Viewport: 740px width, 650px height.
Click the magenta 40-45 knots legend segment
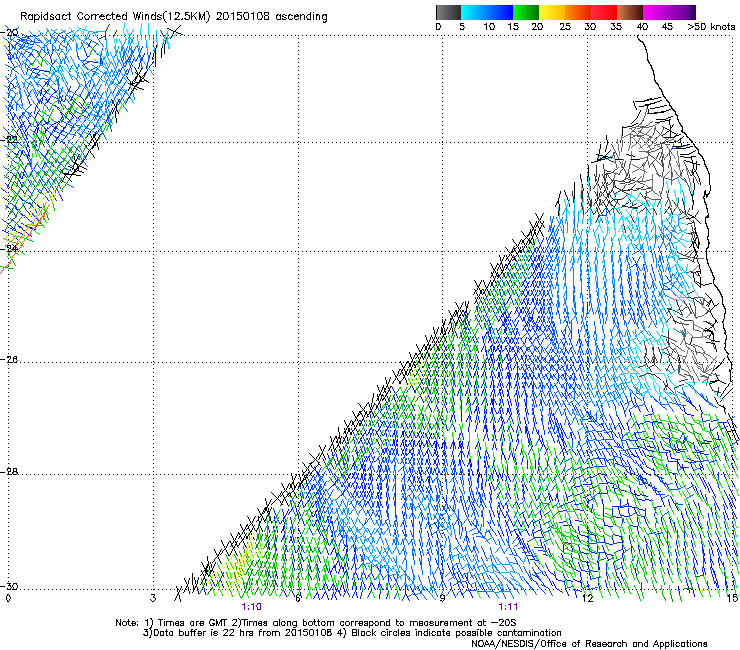point(656,12)
